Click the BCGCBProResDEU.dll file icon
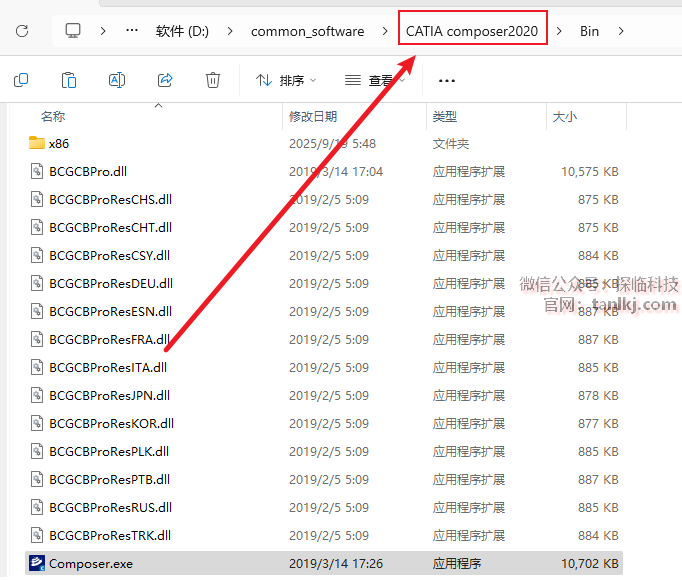 (x=37, y=283)
